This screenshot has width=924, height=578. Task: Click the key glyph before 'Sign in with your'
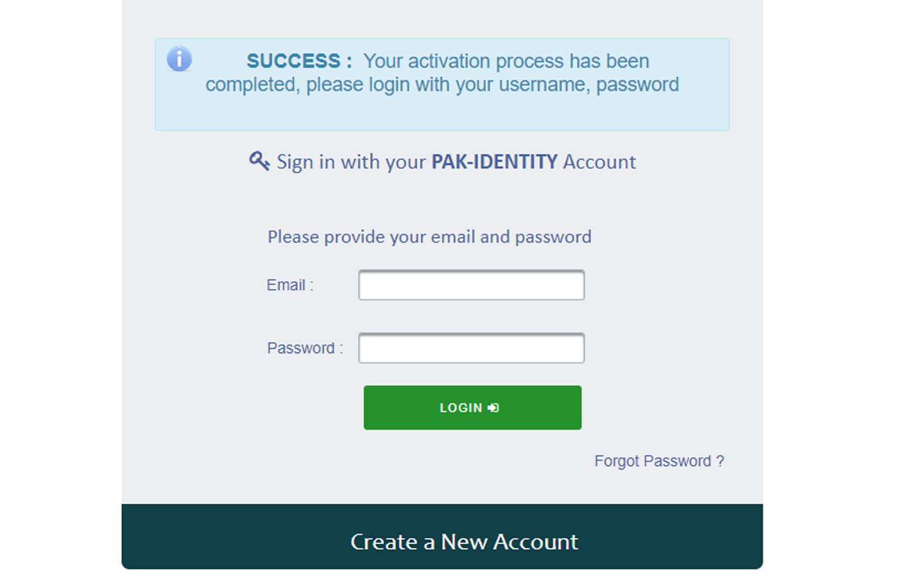tap(259, 162)
